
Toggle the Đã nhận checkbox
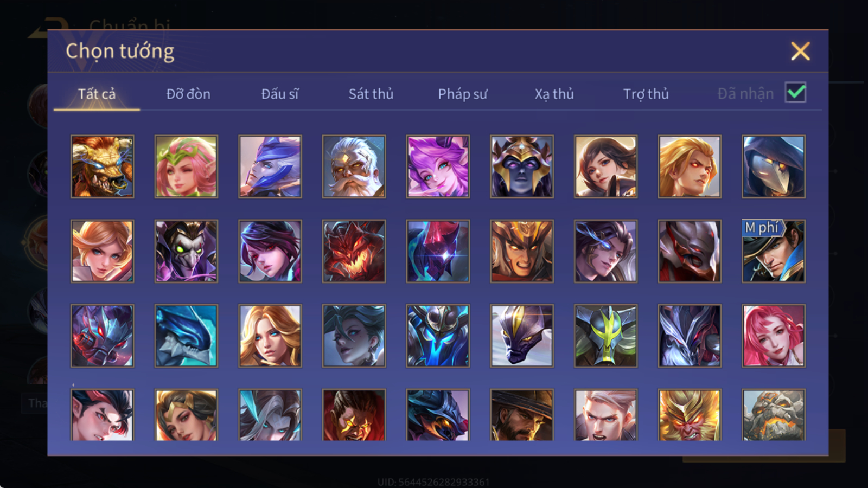pyautogui.click(x=796, y=93)
